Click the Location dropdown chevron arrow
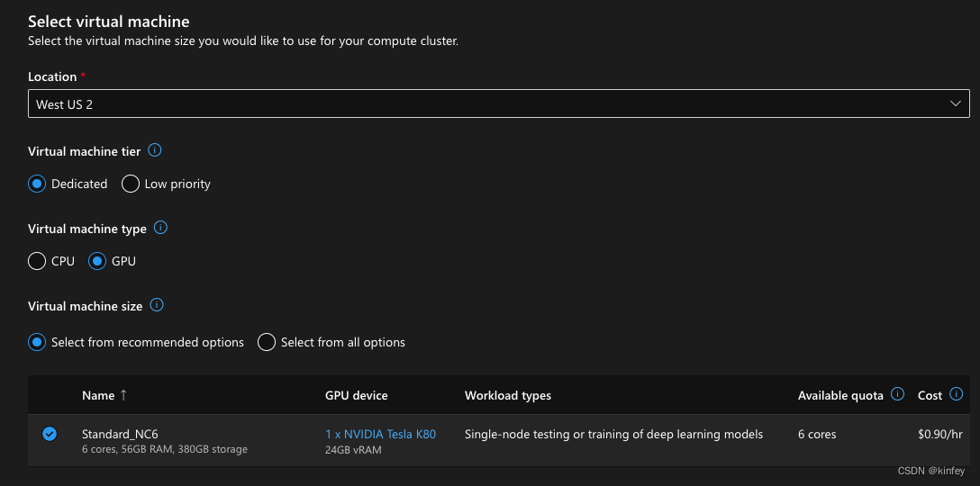The height and width of the screenshot is (486, 980). pos(955,103)
